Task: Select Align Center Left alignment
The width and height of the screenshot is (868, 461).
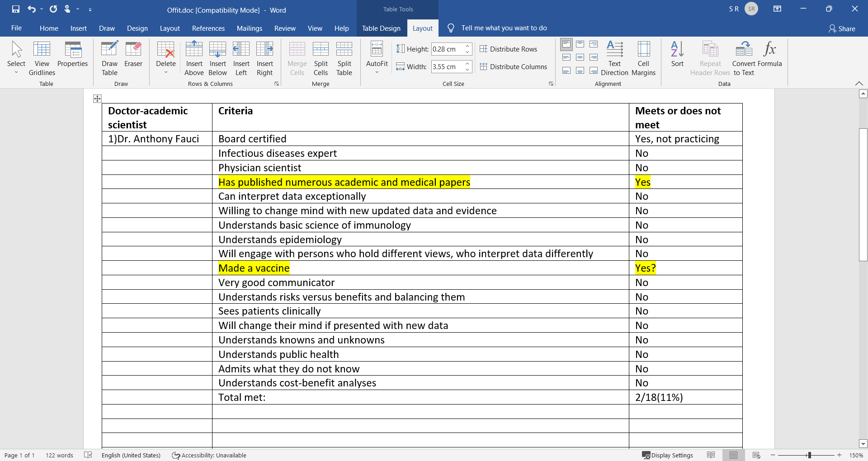Action: (566, 57)
